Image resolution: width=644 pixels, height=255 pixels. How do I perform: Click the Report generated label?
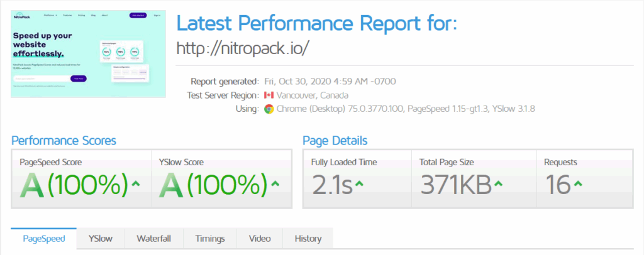(x=225, y=81)
